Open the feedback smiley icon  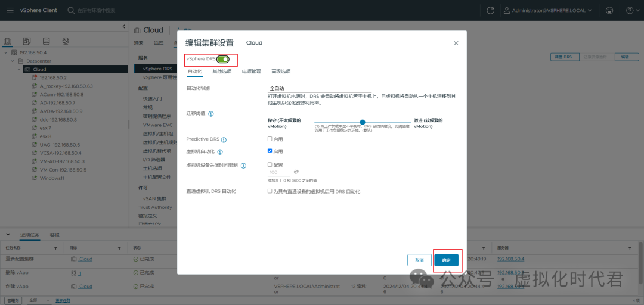click(609, 10)
